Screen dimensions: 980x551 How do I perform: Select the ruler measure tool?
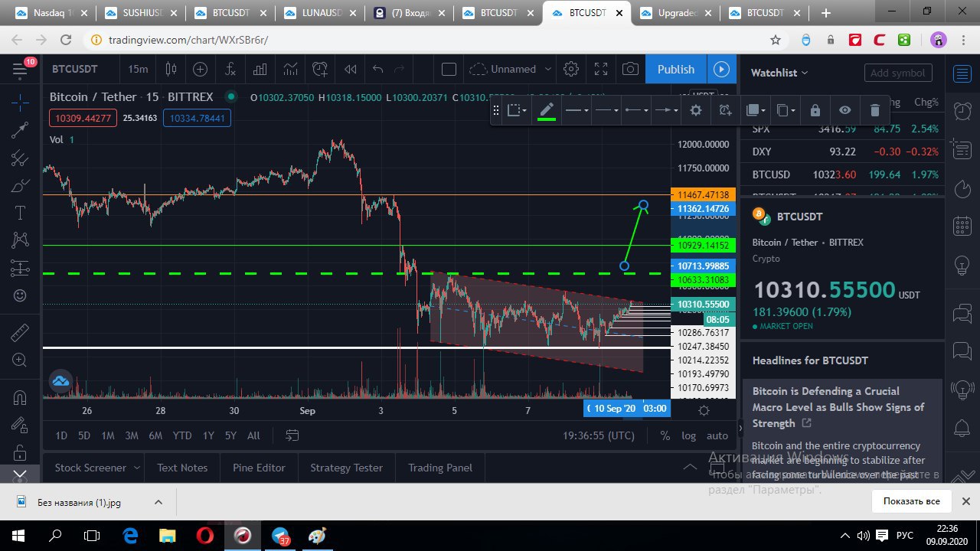coord(20,332)
